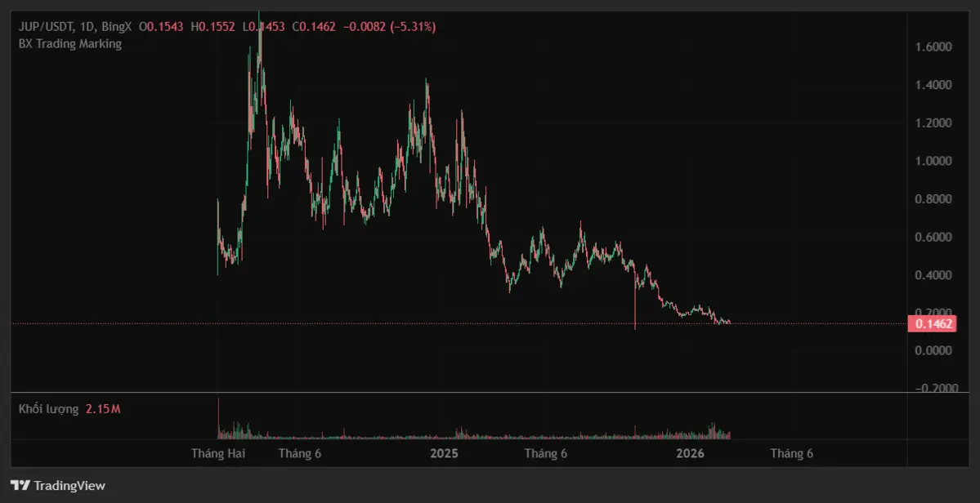Click the 0.0000 price axis label
Viewport: 980px width, 503px height.
point(933,351)
